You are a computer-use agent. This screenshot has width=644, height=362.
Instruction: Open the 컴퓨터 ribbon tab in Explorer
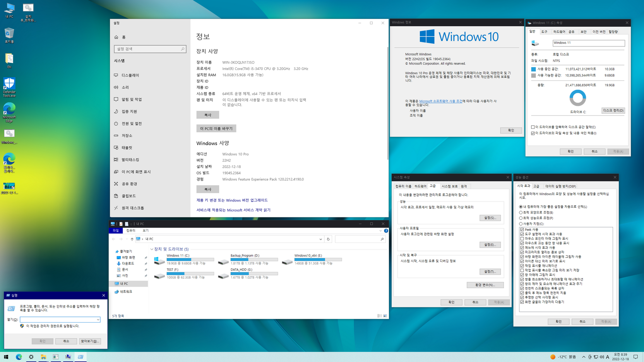click(x=131, y=231)
